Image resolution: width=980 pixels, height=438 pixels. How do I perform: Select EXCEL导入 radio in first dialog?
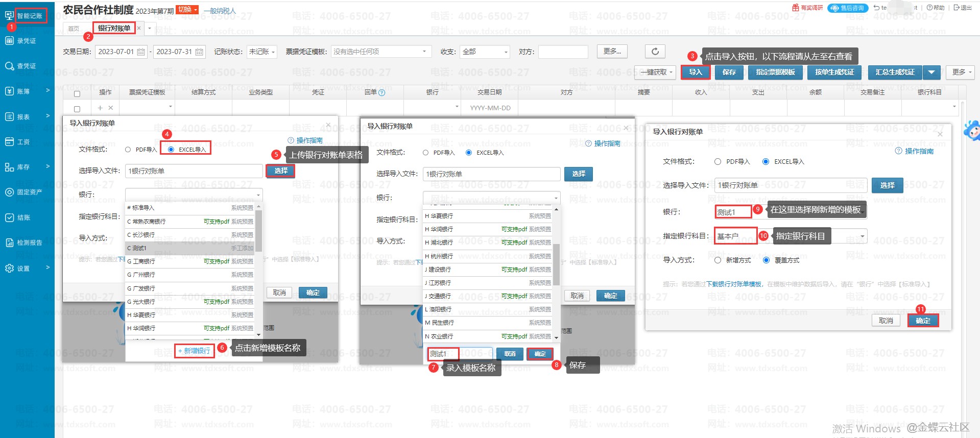[x=171, y=150]
